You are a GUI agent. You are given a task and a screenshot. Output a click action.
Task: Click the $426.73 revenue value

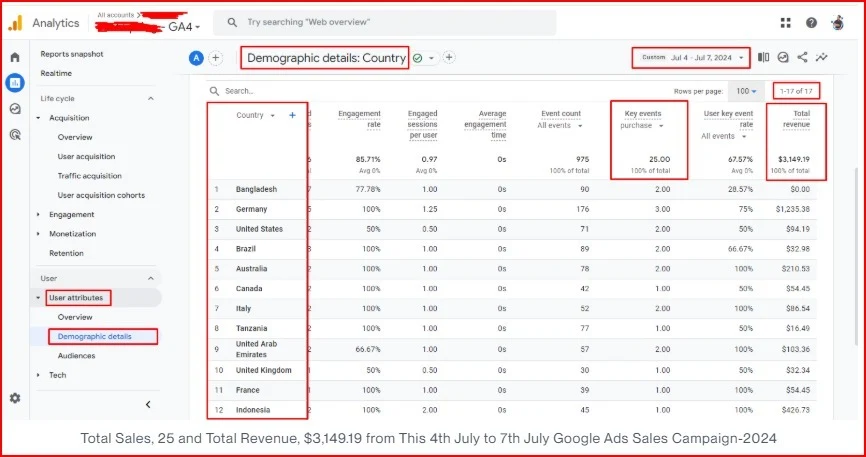point(795,410)
